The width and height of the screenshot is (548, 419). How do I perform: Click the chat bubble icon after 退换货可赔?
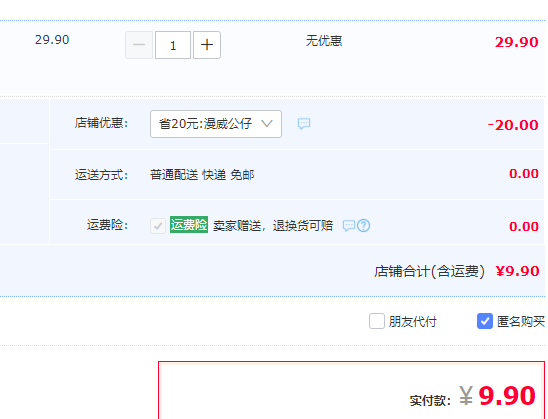tap(349, 226)
